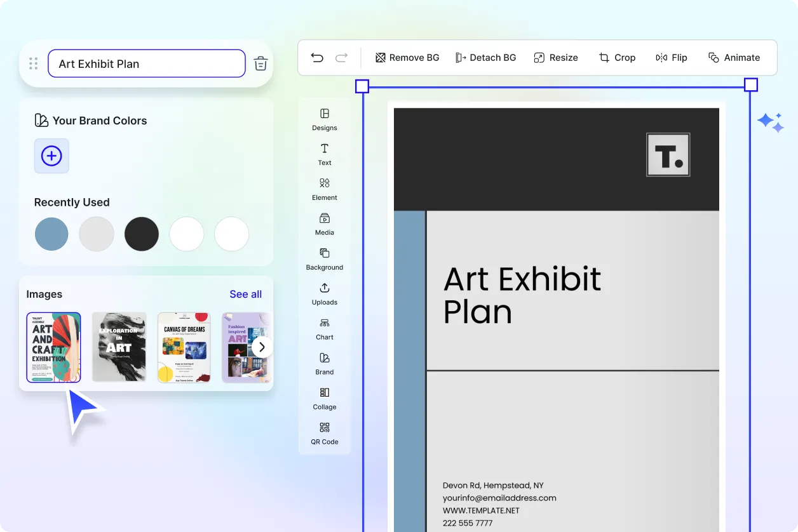Click the Art Exhibit Plan name field
Image resolution: width=798 pixels, height=532 pixels.
[x=146, y=63]
